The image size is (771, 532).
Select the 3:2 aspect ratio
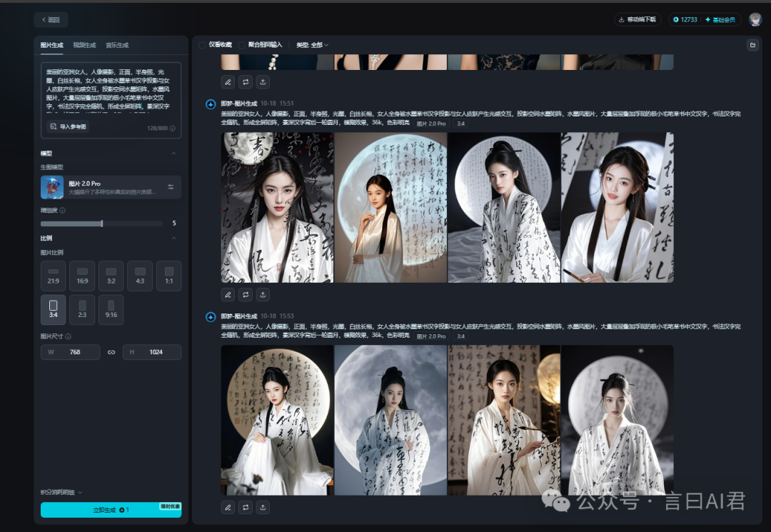coord(111,276)
